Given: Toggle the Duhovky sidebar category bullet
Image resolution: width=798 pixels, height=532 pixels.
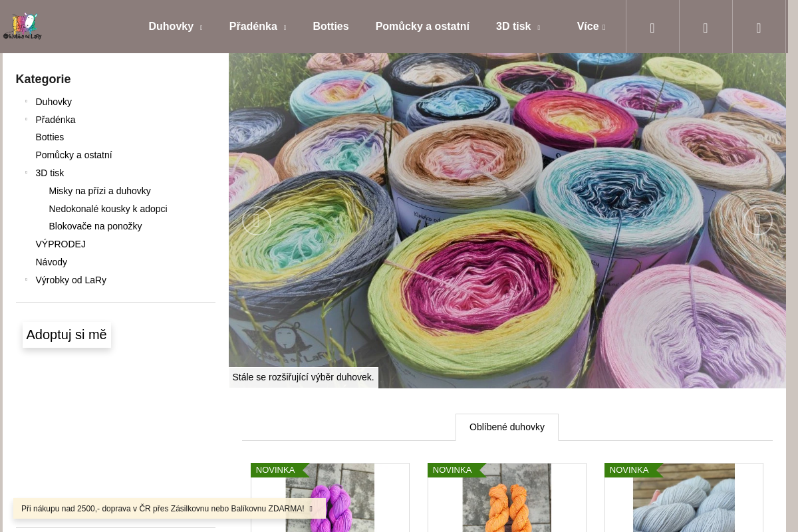Looking at the screenshot, I should point(26,101).
